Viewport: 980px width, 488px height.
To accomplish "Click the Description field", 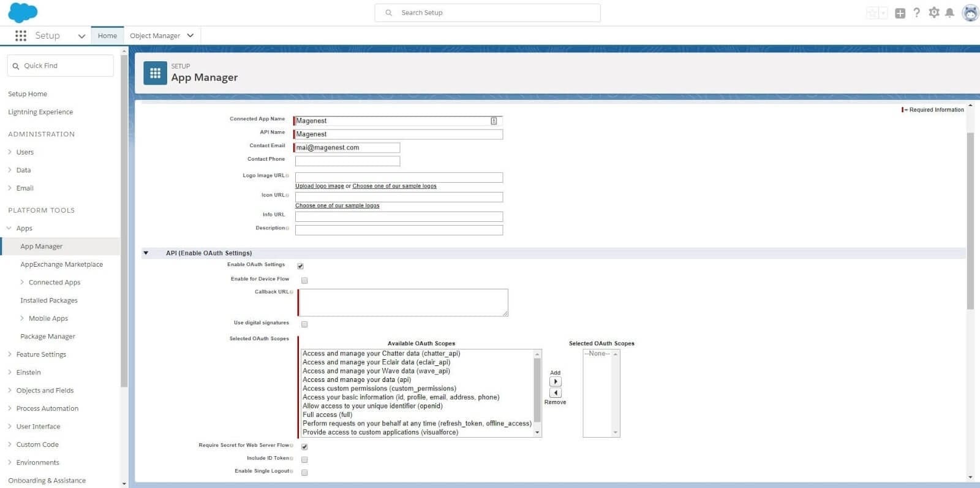I will coord(399,230).
